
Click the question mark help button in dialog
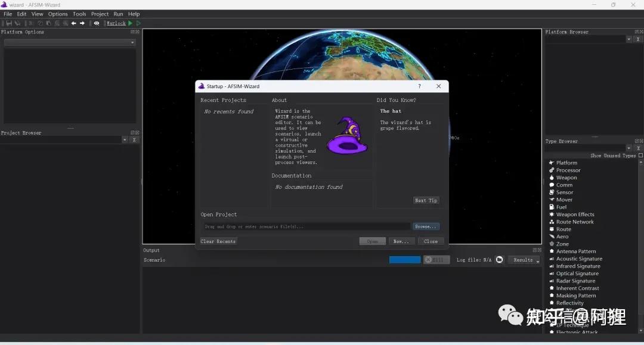tap(419, 86)
